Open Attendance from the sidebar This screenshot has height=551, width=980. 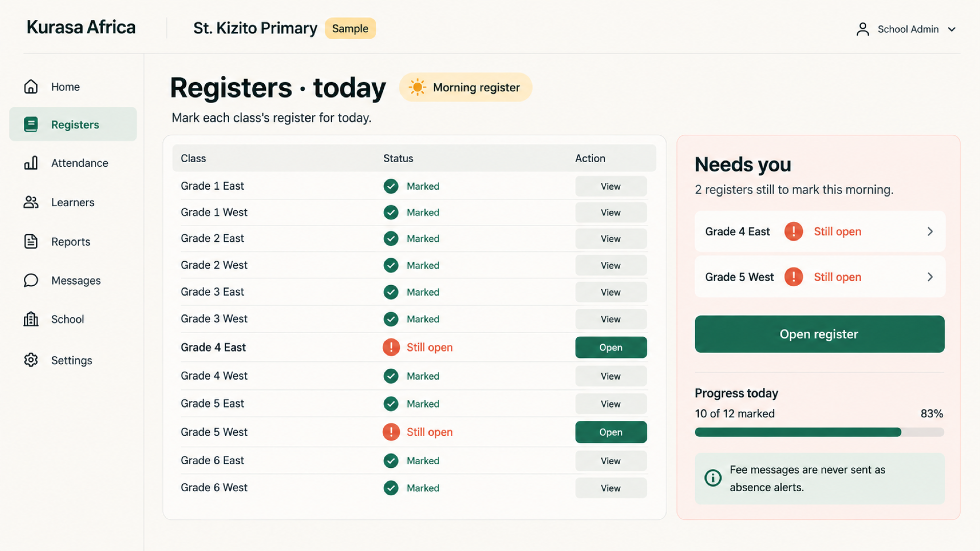[73, 163]
